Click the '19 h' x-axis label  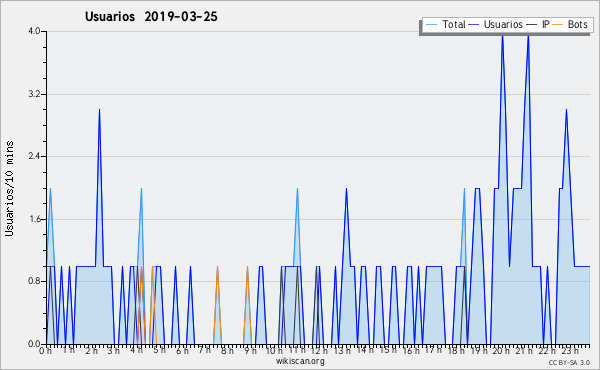coord(479,350)
